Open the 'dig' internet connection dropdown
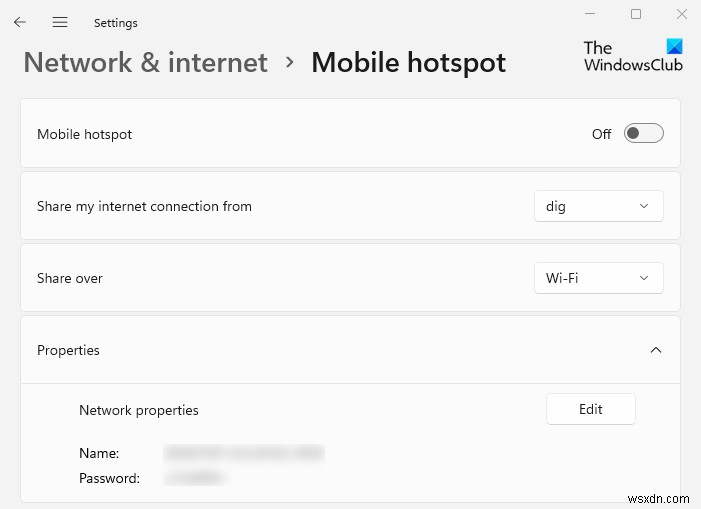This screenshot has width=701, height=509. click(x=598, y=206)
